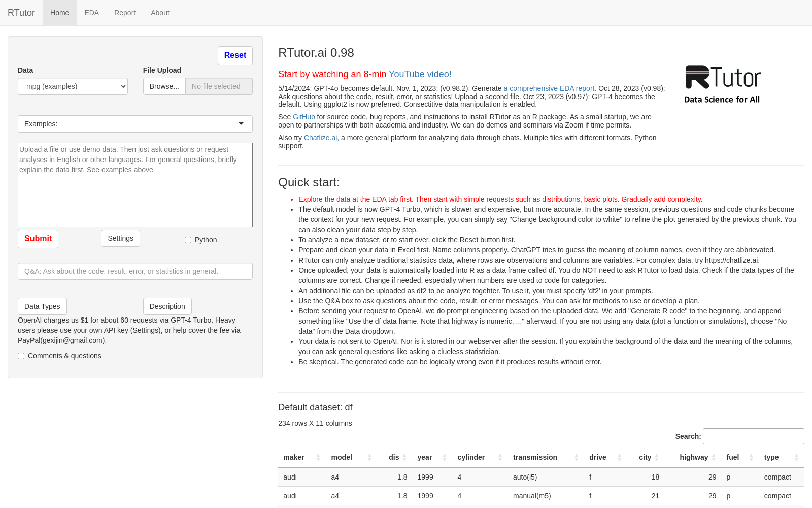This screenshot has width=812, height=508.
Task: Click the Reset button
Action: point(235,55)
